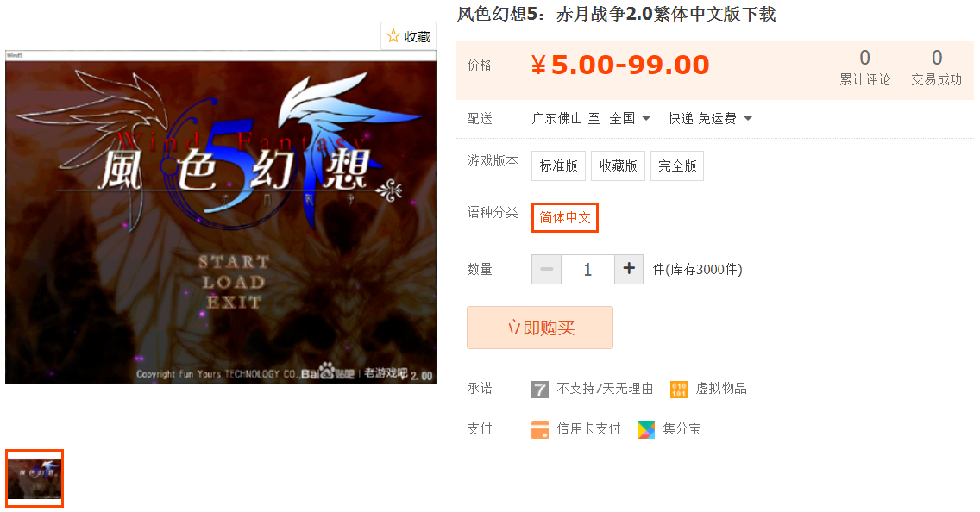This screenshot has height=512, width=980.
Task: Select the 收藏版 game version
Action: point(618,166)
